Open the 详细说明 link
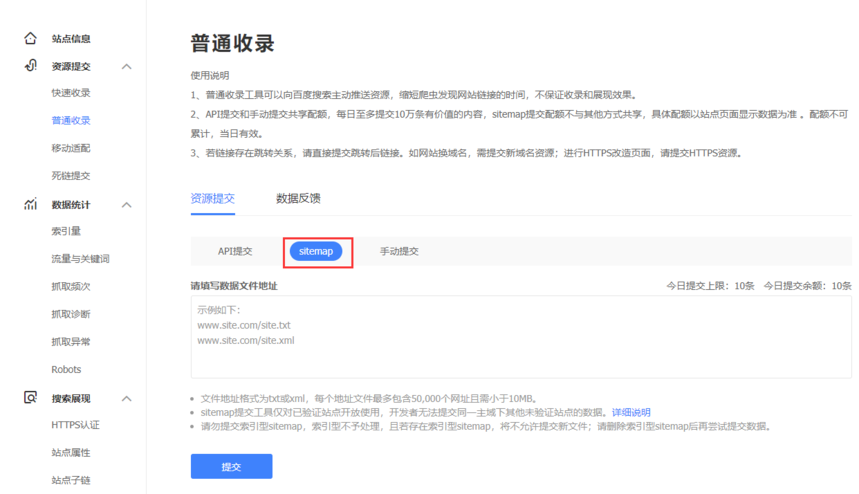 (x=631, y=412)
